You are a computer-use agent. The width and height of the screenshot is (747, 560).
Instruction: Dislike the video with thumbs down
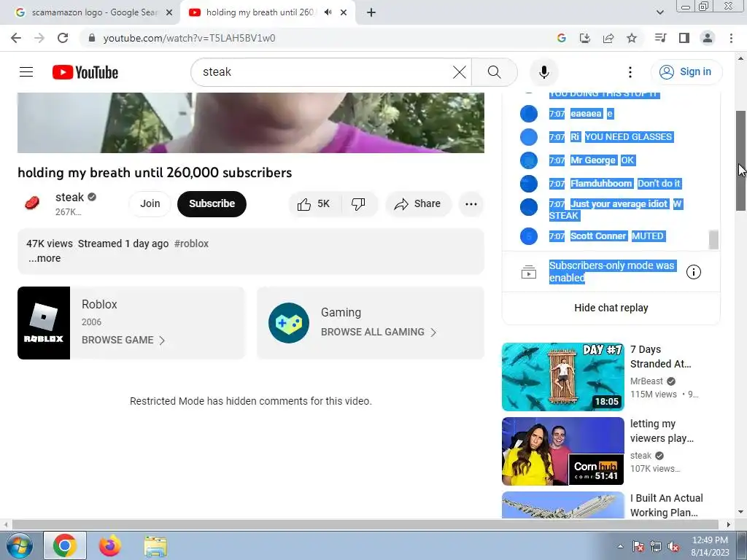(358, 204)
